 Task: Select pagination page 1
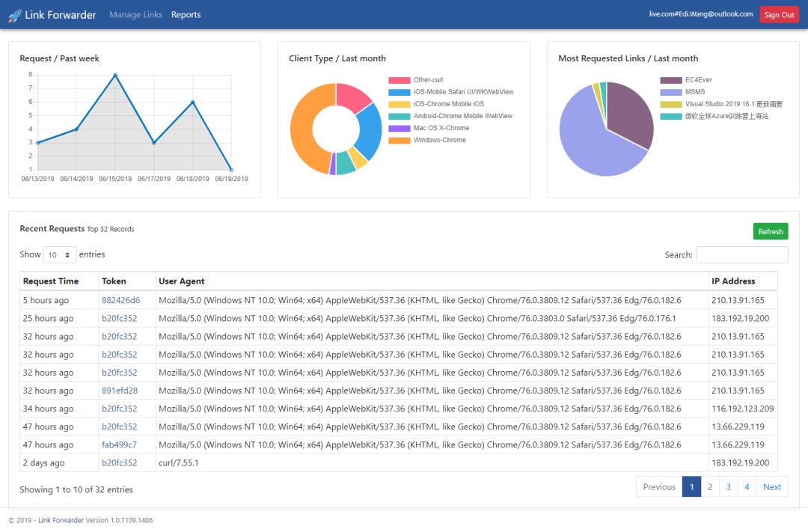(x=691, y=486)
